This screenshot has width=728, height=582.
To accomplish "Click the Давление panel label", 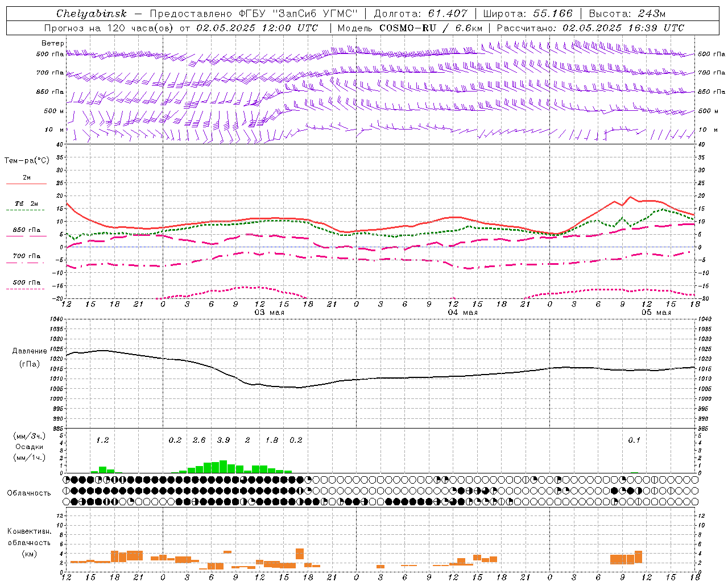I will coord(30,351).
